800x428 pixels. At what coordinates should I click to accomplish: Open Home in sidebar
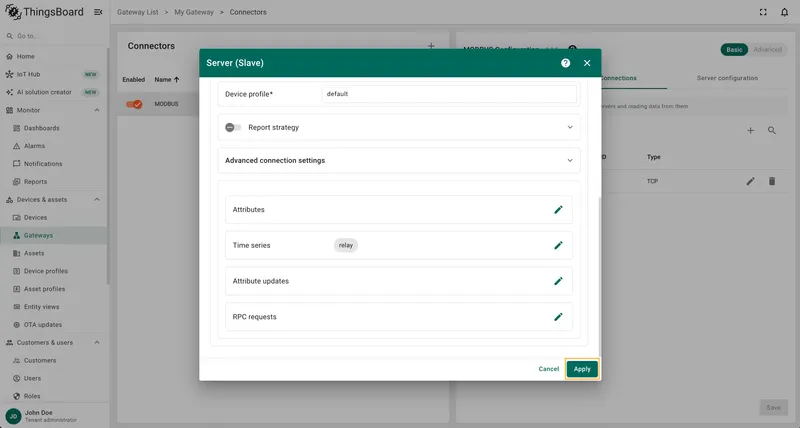pos(54,56)
